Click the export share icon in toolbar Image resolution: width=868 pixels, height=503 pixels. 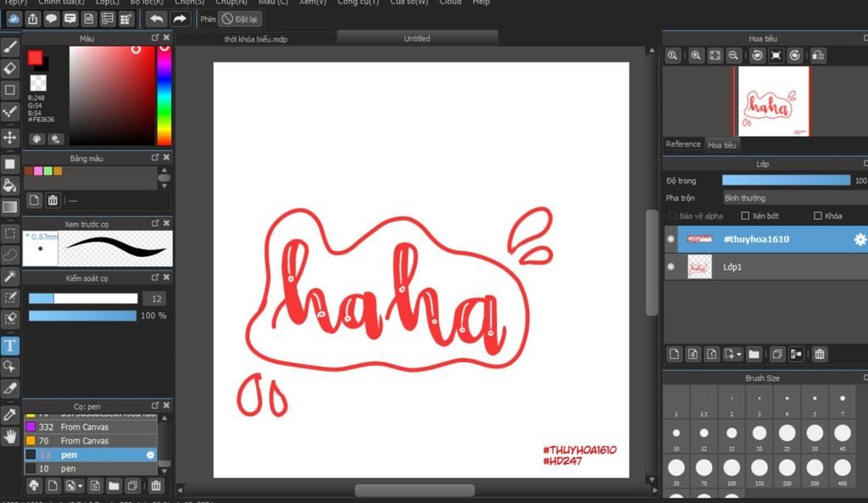click(x=33, y=19)
